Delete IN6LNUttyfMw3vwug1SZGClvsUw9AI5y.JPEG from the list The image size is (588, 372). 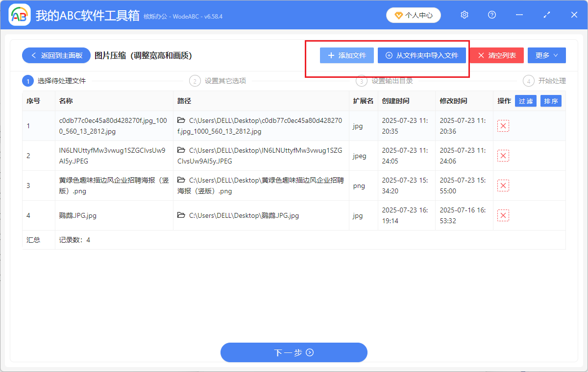503,156
